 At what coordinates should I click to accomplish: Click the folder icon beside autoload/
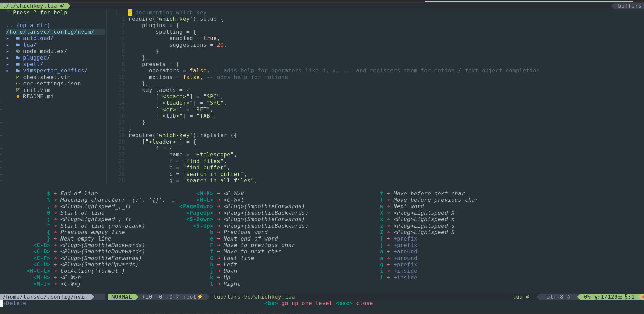[x=18, y=38]
